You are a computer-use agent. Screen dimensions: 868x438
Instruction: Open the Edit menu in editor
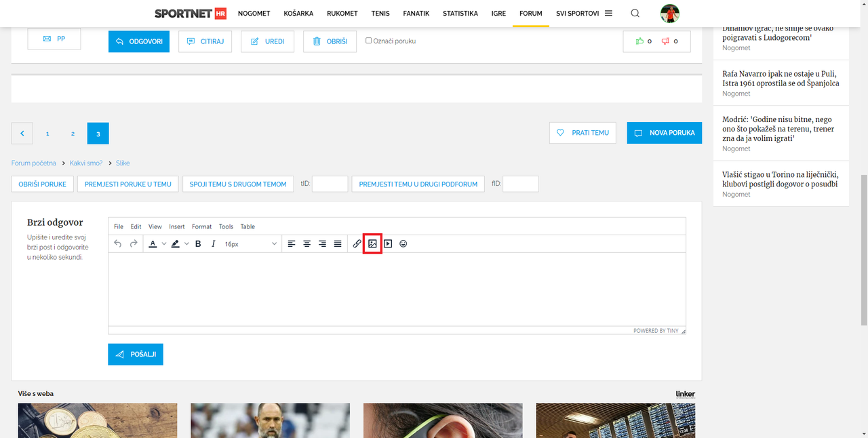point(136,226)
